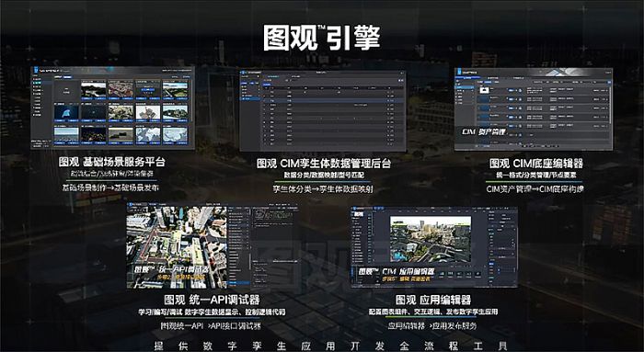644x352 pixels.
Task: Toggle the blue switch in third CIM asset row
Action: point(512,108)
